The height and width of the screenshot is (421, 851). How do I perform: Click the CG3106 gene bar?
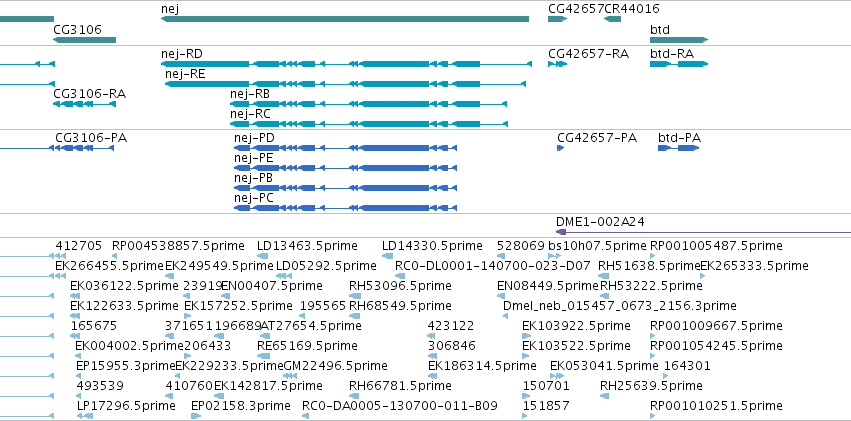84,40
